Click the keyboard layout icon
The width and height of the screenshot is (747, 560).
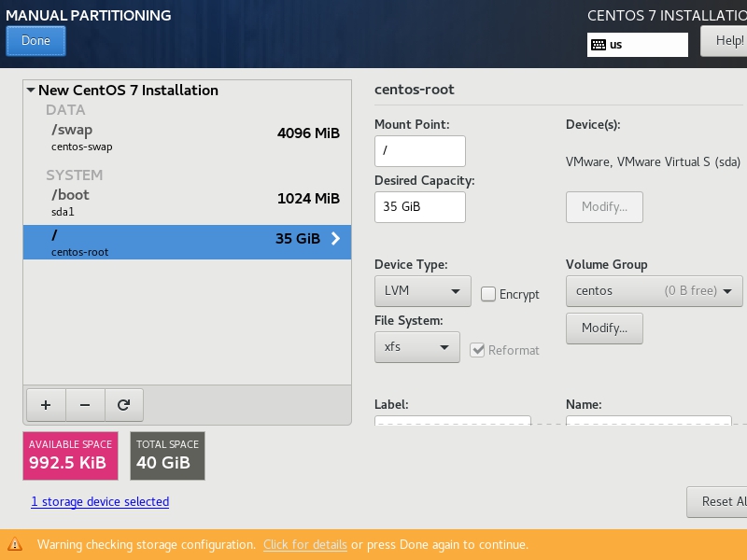point(599,45)
